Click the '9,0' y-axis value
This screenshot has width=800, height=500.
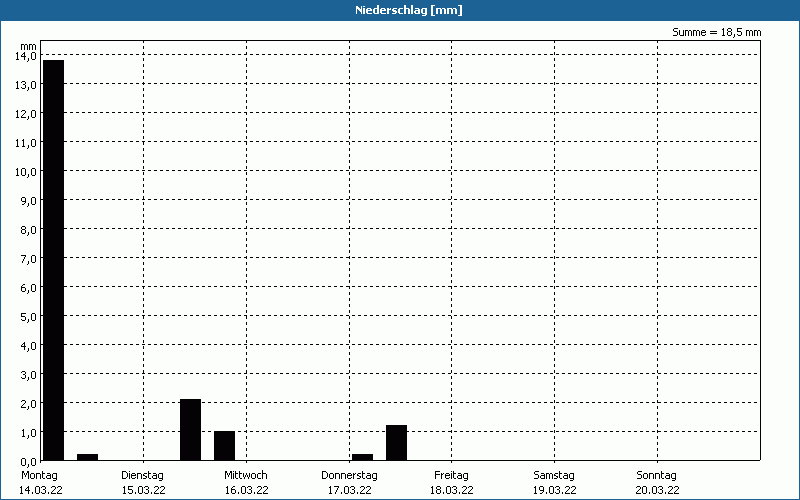click(x=28, y=201)
